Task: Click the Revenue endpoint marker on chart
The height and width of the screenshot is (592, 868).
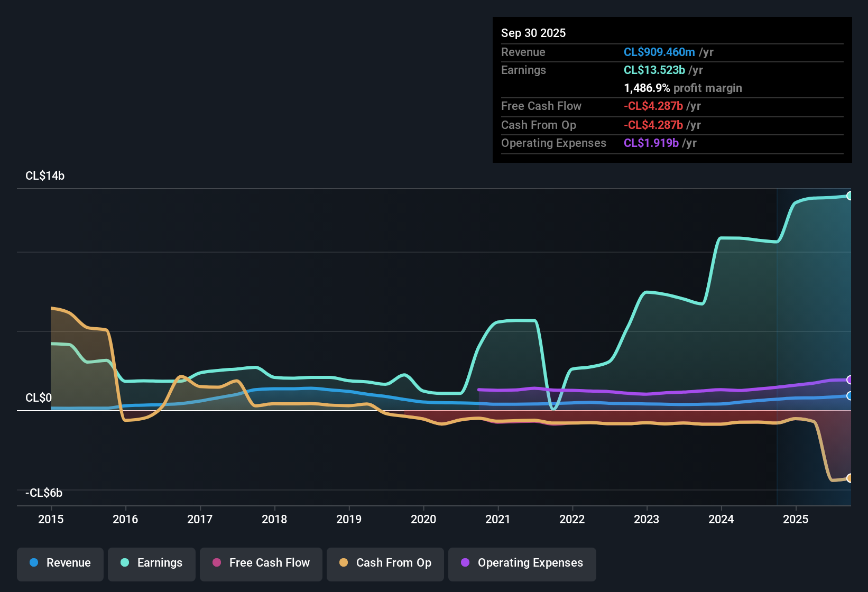Action: (x=849, y=396)
